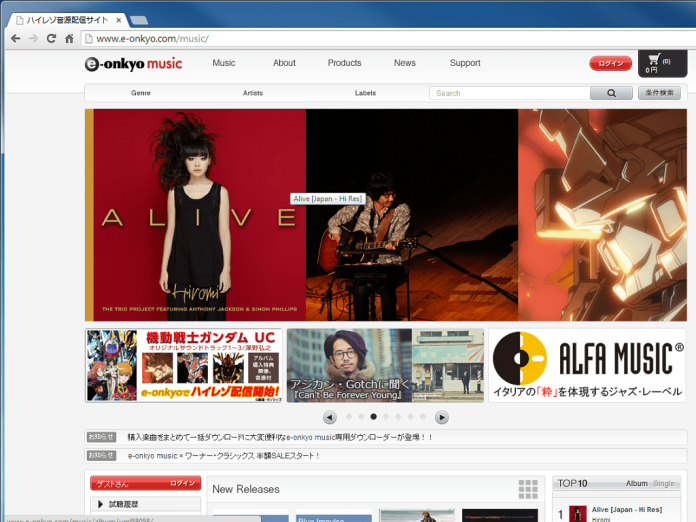Open the Gundam robot banner image

click(602, 215)
